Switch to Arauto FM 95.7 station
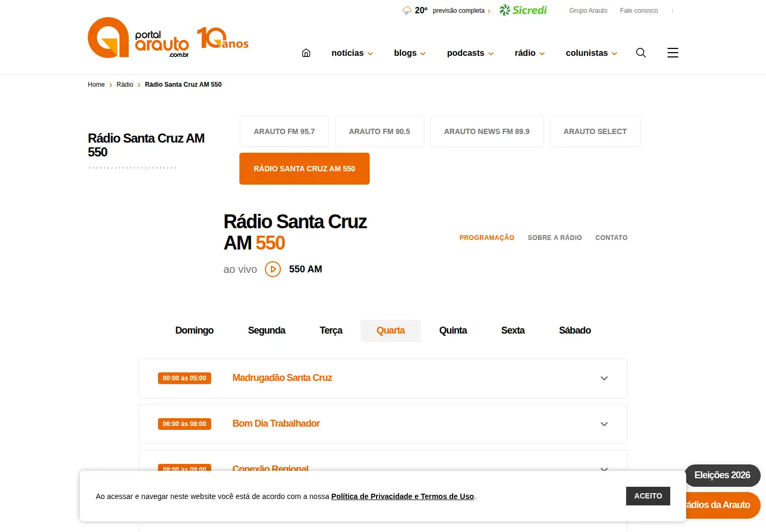The image size is (766, 532). 284,131
